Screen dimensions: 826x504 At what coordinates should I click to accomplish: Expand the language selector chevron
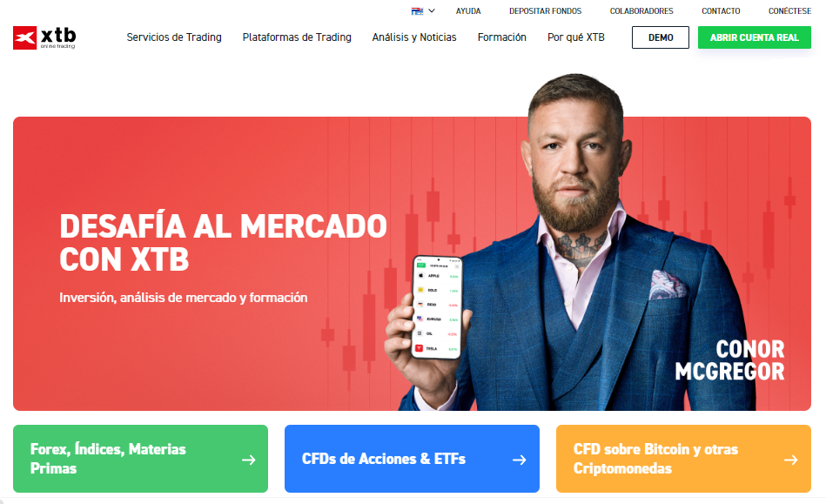tap(432, 10)
